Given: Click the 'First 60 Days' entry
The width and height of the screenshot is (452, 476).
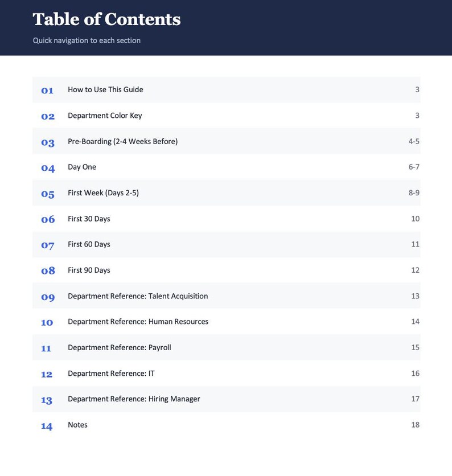Looking at the screenshot, I should (x=226, y=245).
